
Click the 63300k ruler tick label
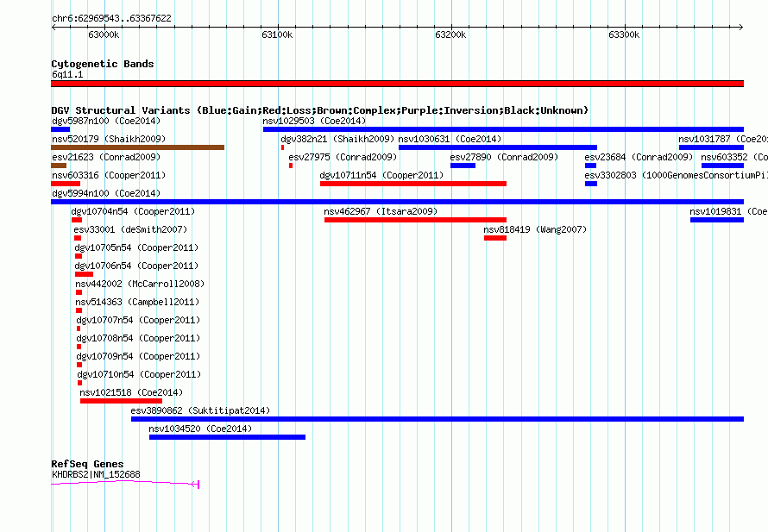624,34
